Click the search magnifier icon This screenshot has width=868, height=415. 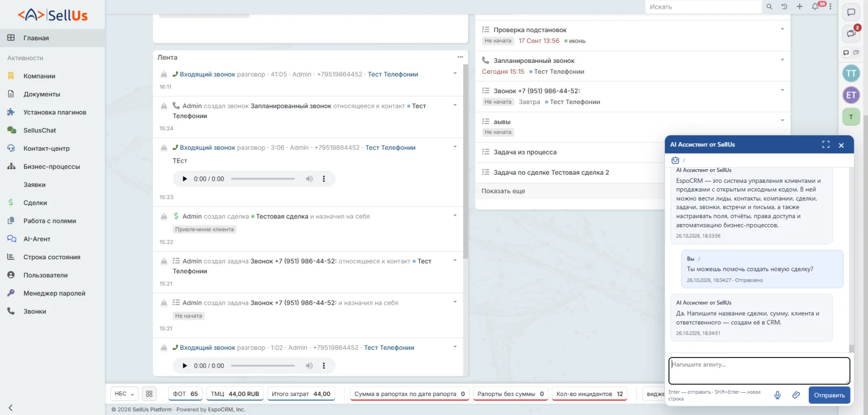pyautogui.click(x=769, y=7)
